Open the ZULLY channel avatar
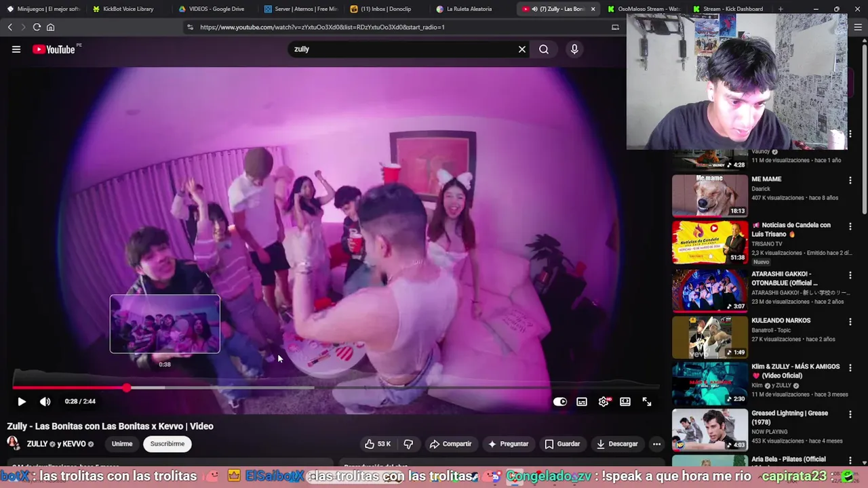This screenshot has height=488, width=868. (14, 444)
